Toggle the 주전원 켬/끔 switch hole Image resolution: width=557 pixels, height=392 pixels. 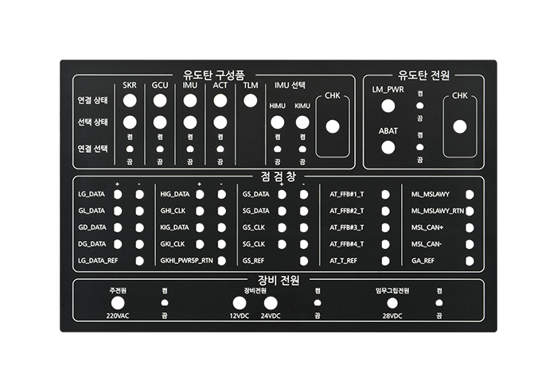(165, 303)
